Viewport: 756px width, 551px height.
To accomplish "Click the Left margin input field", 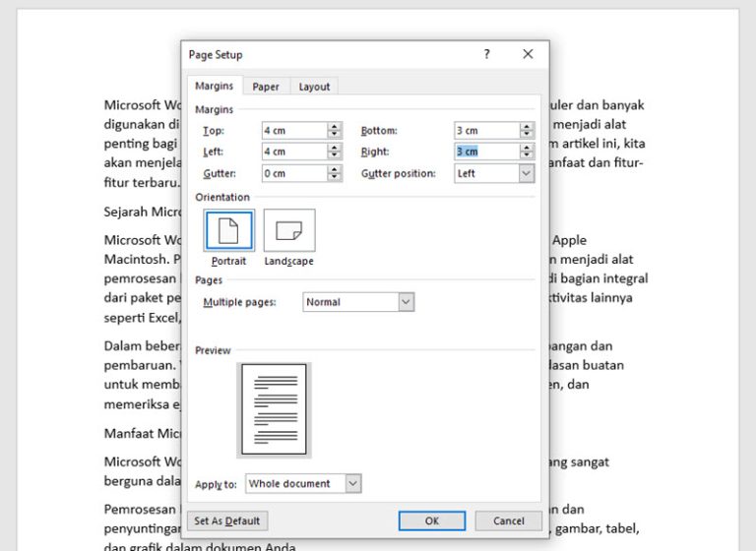I will (294, 152).
